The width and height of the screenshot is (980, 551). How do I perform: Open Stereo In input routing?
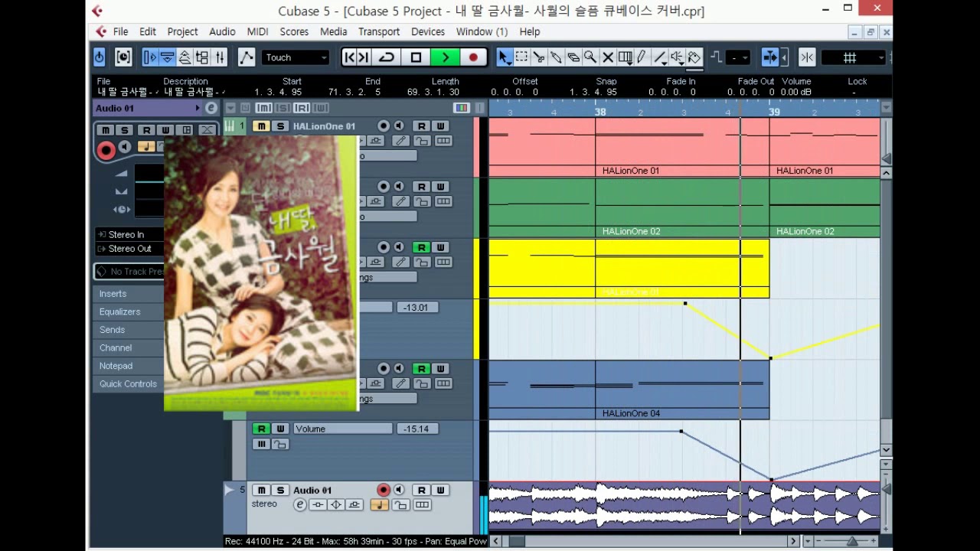point(129,235)
